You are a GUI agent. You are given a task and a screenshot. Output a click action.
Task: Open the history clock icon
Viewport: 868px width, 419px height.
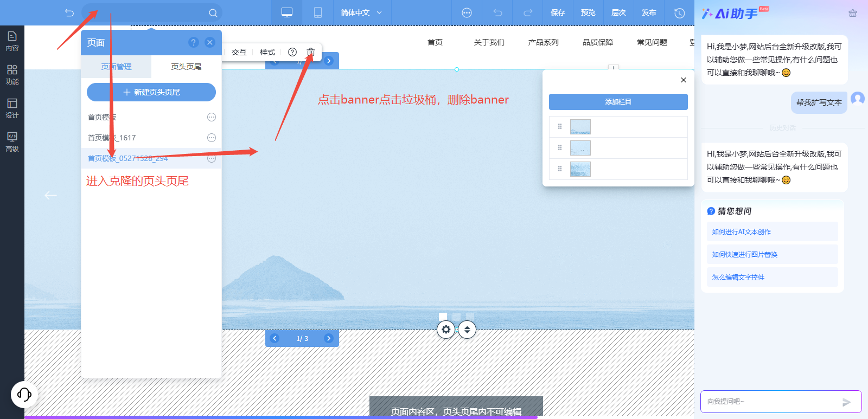(x=679, y=12)
